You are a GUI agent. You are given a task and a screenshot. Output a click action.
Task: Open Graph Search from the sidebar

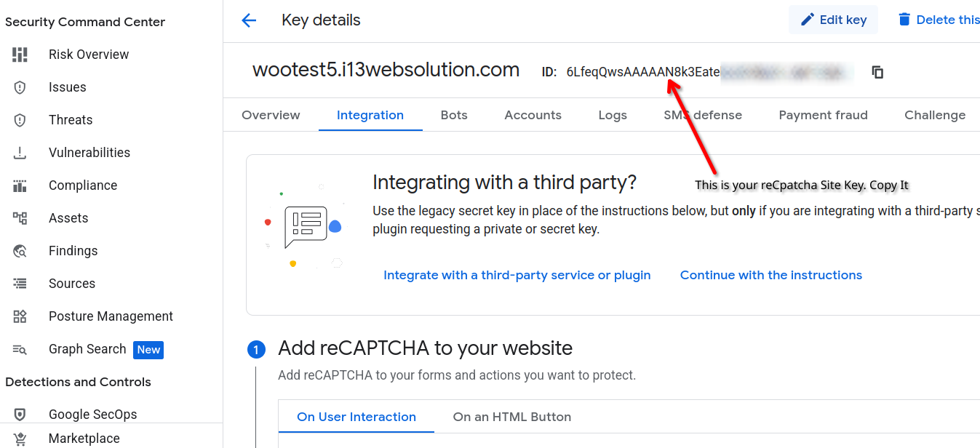87,349
